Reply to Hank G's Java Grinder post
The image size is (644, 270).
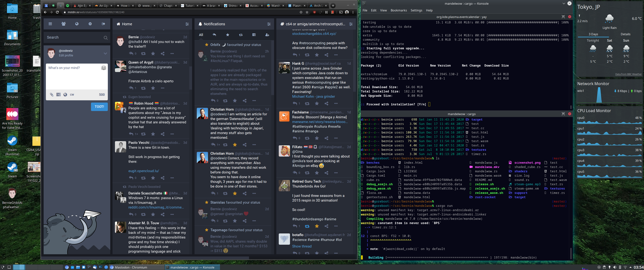point(295,103)
